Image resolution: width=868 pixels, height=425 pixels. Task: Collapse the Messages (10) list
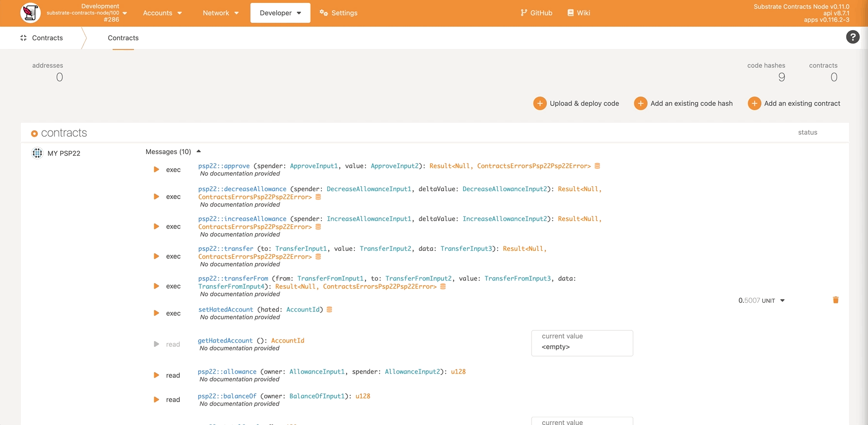point(173,152)
